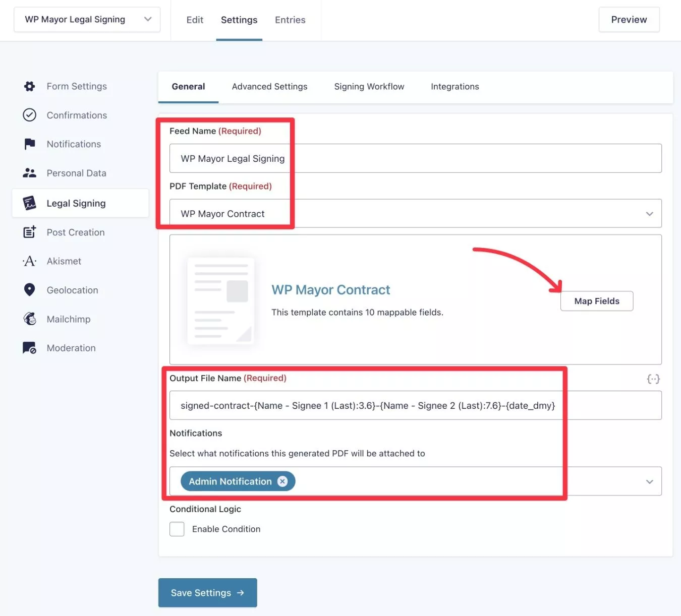
Task: Click the Output File Name field
Action: pyautogui.click(x=416, y=405)
